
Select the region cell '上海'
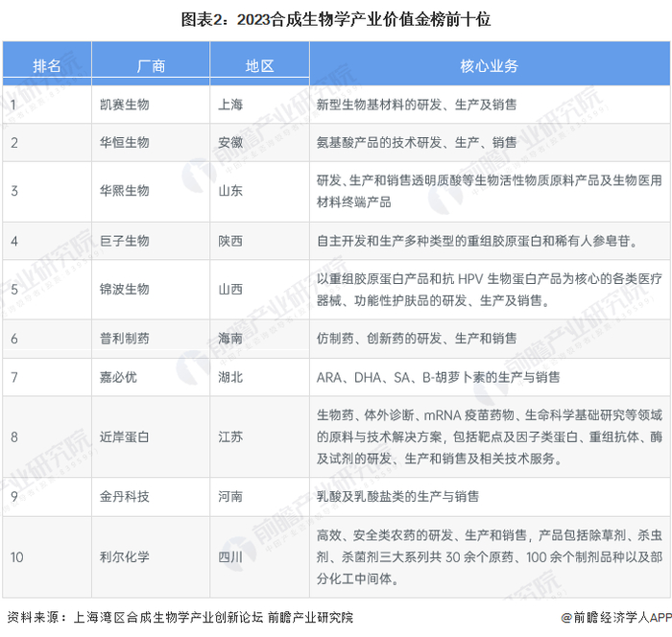[x=230, y=105]
